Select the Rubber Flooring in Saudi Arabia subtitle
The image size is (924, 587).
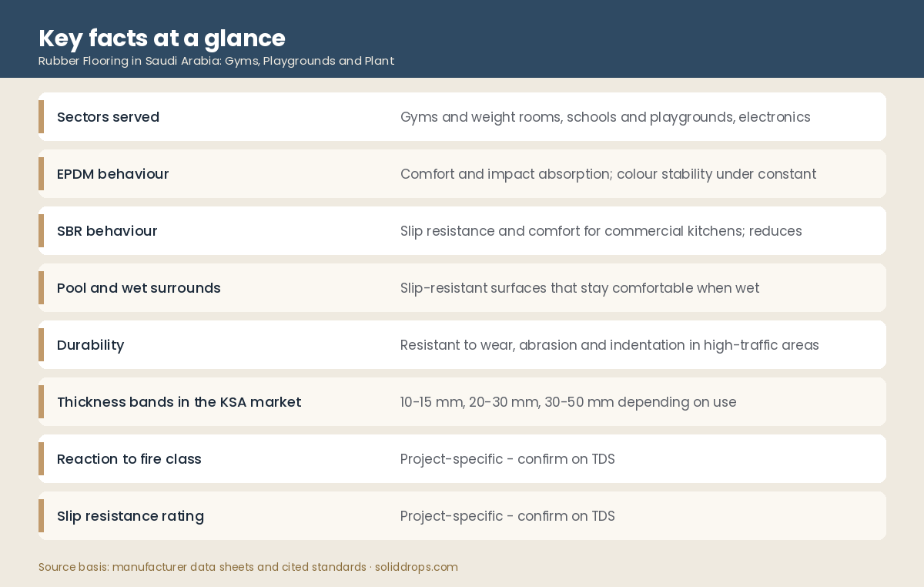point(216,61)
